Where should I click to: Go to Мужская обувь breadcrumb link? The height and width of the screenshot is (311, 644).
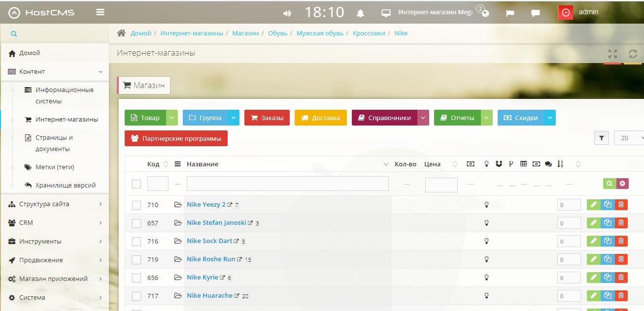point(320,33)
